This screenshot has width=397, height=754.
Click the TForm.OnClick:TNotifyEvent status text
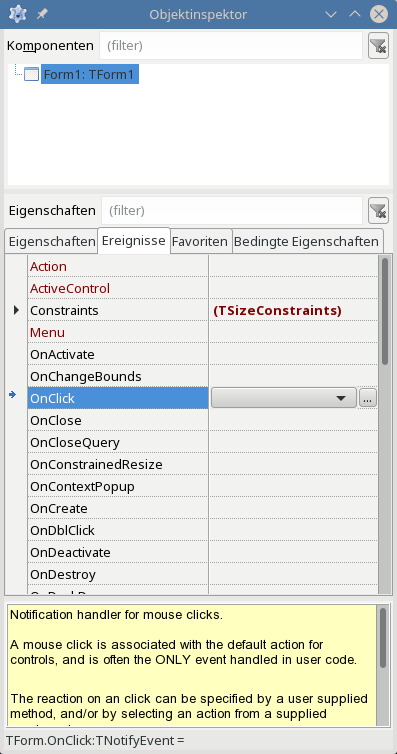click(95, 740)
